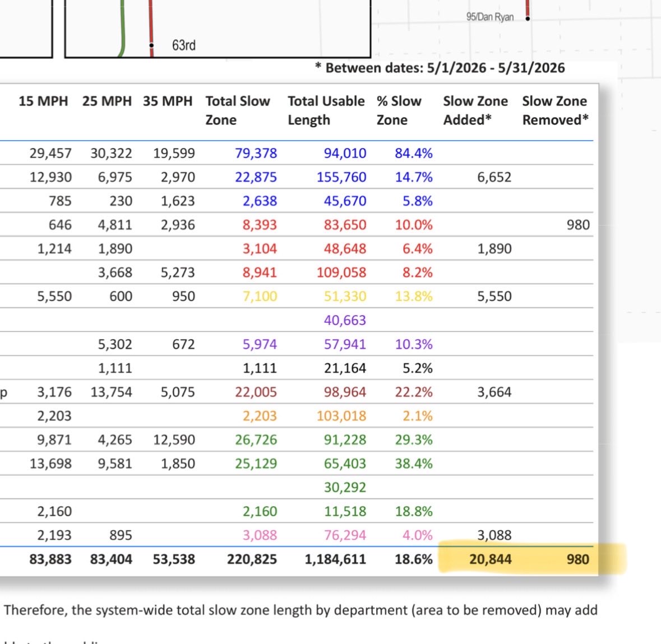Select the red 8,393 total

[x=260, y=225]
